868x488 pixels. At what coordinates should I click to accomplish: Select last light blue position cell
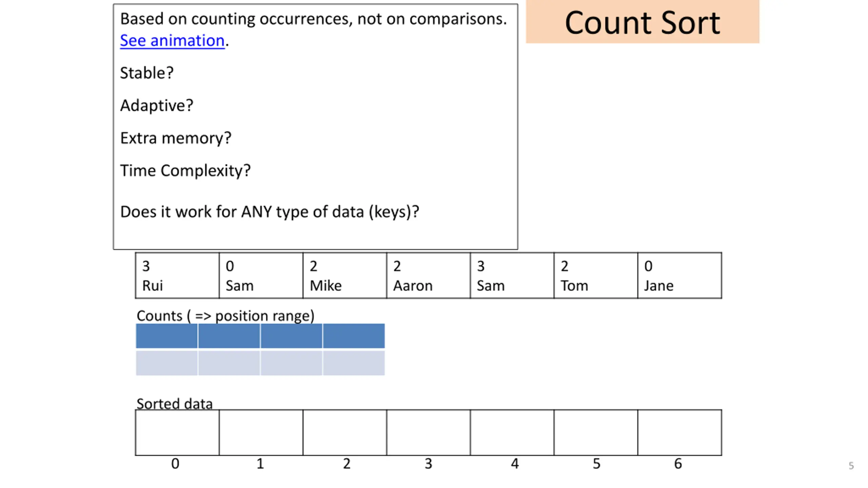354,363
